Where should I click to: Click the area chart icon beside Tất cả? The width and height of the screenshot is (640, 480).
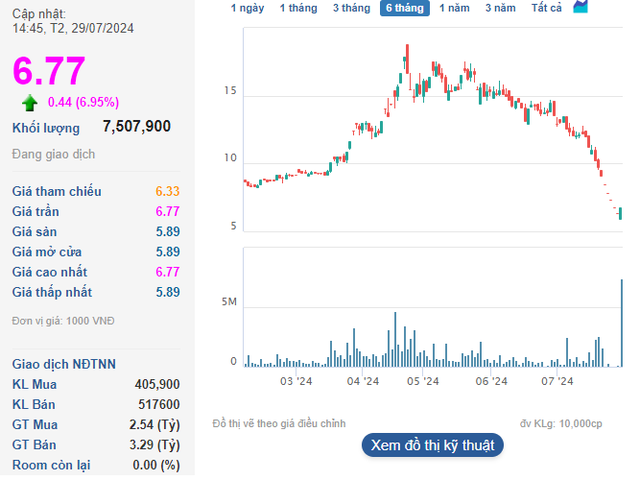coord(580,7)
